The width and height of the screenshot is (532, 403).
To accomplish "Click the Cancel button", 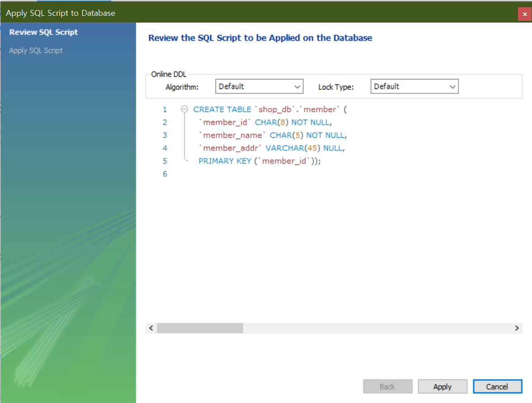I will tap(497, 386).
